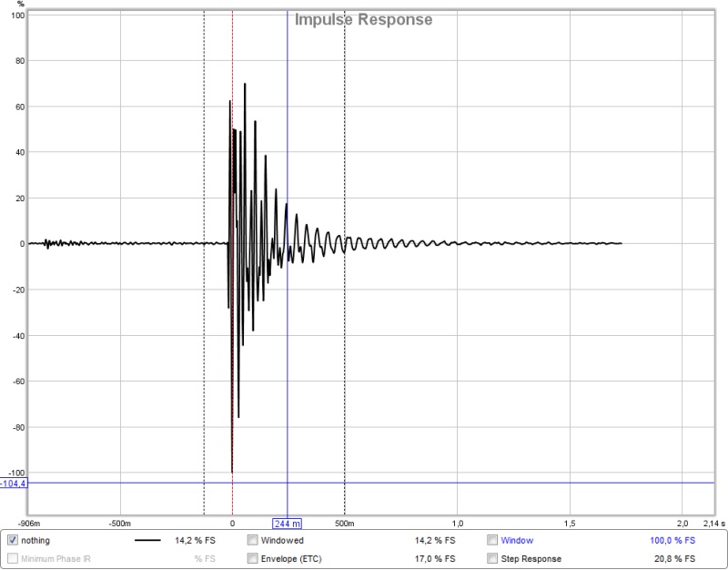Uncheck the "nothing" trace checkbox

[13, 540]
